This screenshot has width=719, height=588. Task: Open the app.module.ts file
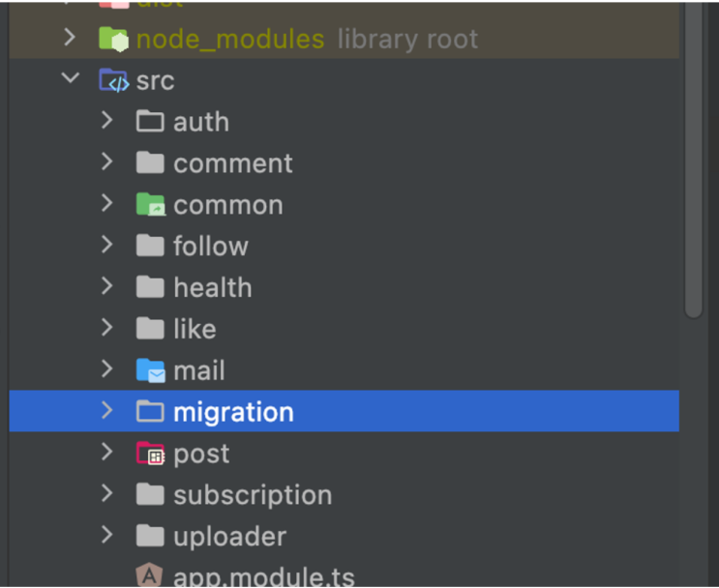[x=264, y=575]
